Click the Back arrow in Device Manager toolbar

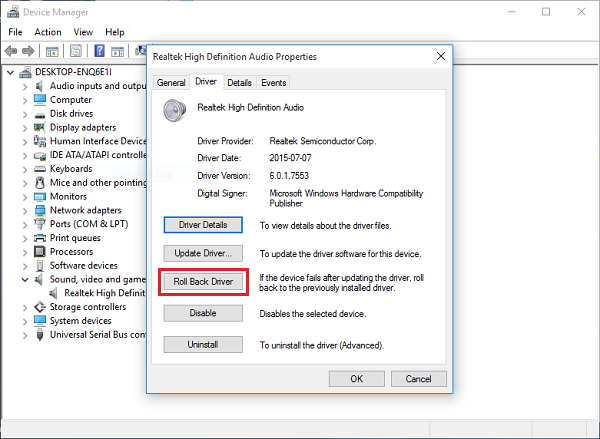(11, 51)
